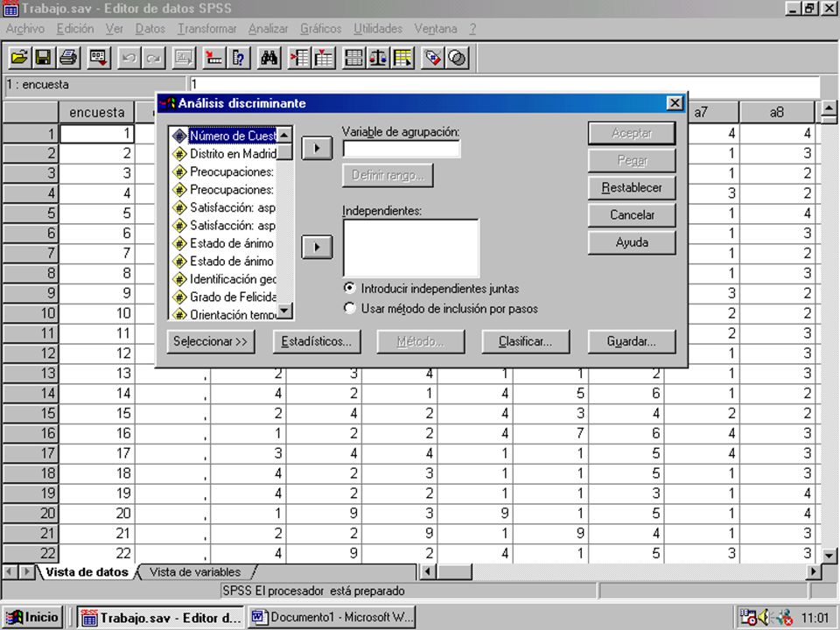Click the Insert case toolbar icon
The width and height of the screenshot is (840, 630).
(299, 58)
